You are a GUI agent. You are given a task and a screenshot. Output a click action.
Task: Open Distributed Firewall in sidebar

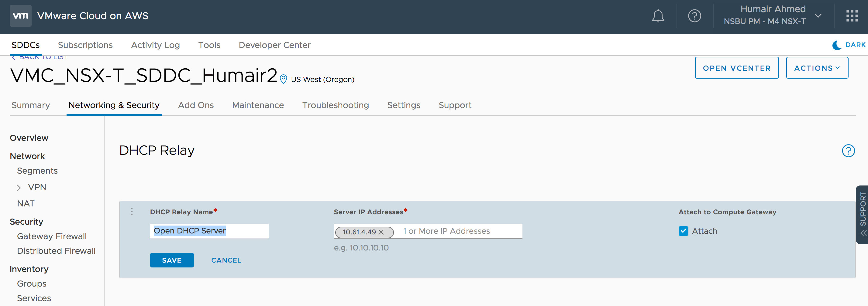coord(56,251)
